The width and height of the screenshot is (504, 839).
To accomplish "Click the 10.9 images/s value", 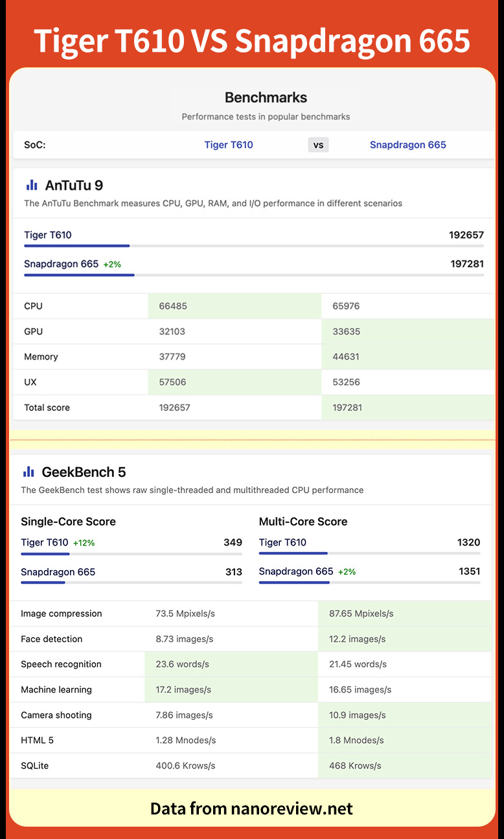I will 358,715.
